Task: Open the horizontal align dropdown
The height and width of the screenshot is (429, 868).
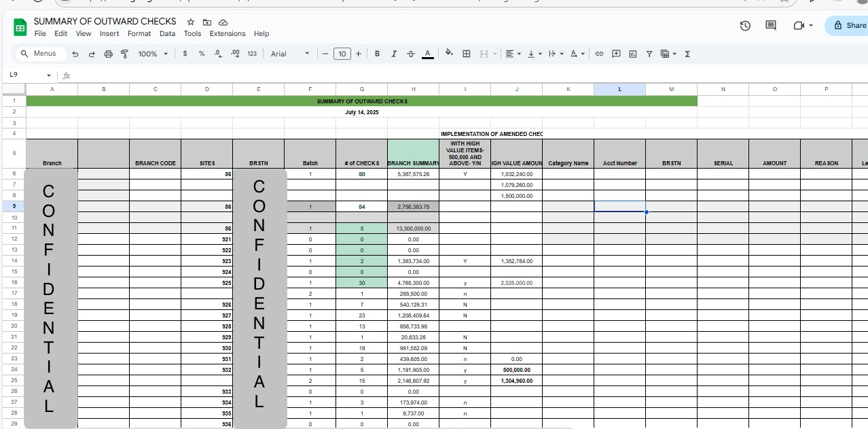Action: [513, 54]
